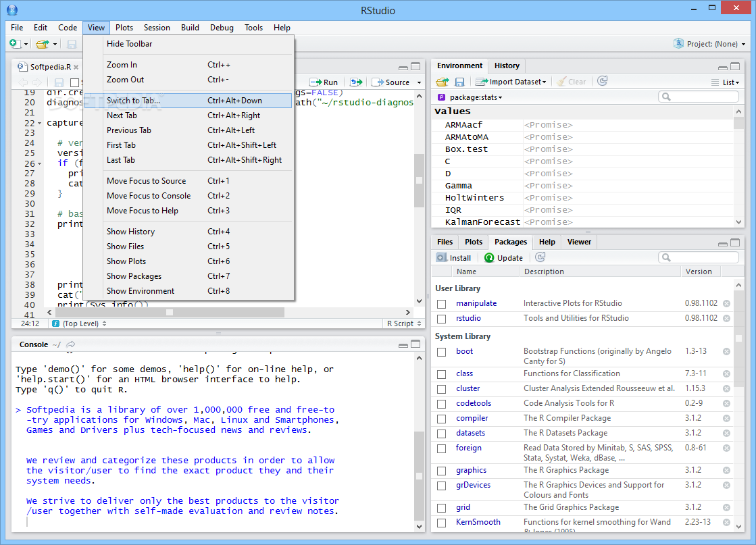Image resolution: width=756 pixels, height=545 pixels.
Task: Click the Update packages button
Action: pyautogui.click(x=503, y=258)
